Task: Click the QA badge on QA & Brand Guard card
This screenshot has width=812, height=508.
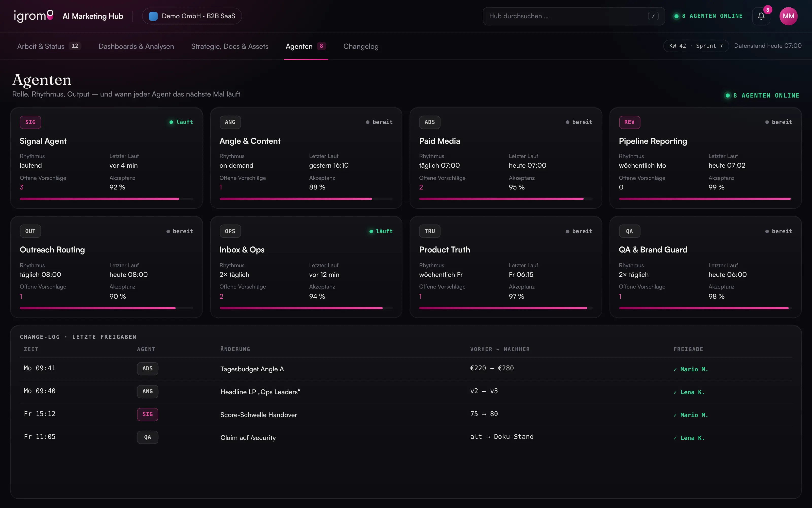Action: (x=629, y=231)
